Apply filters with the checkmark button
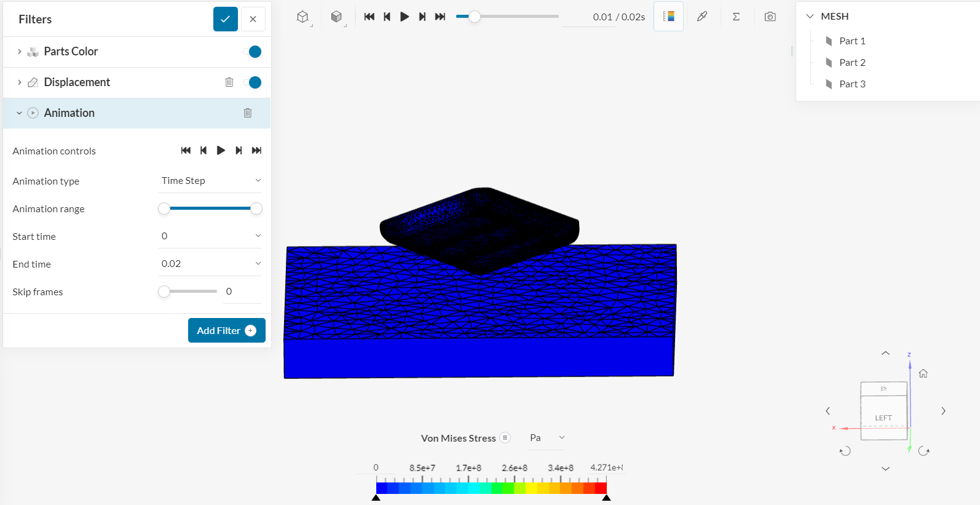Viewport: 980px width, 505px height. (226, 19)
